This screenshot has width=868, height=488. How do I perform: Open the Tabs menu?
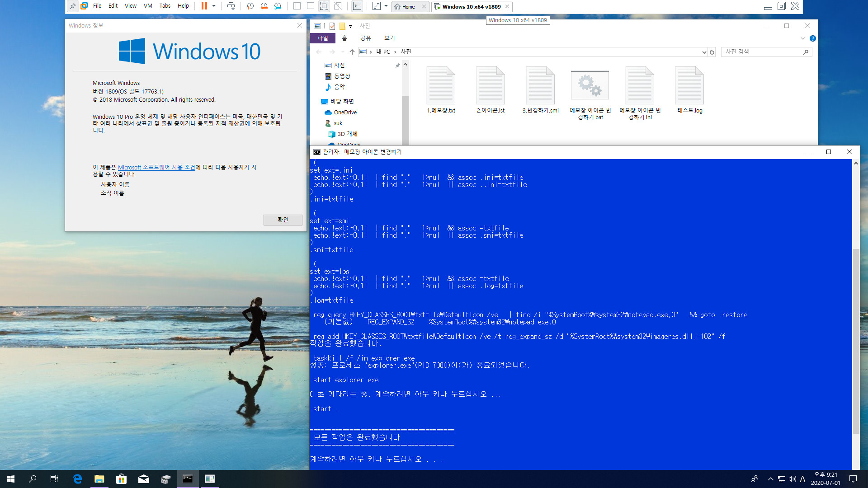tap(165, 6)
